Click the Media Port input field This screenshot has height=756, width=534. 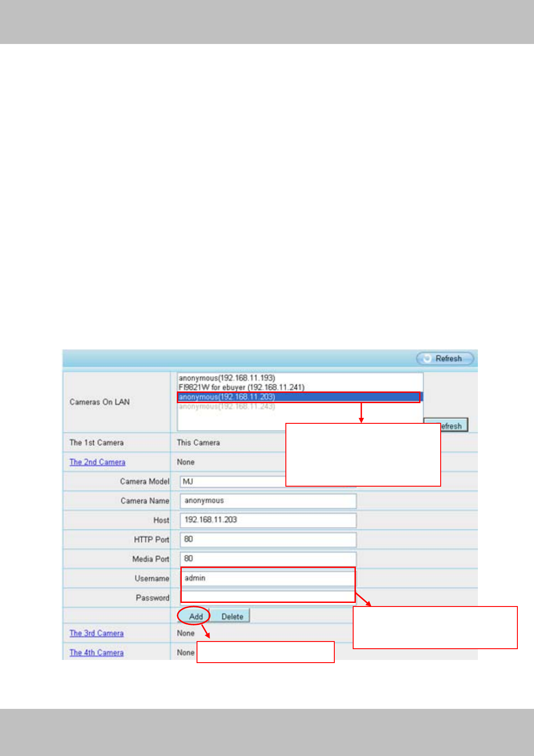(268, 558)
